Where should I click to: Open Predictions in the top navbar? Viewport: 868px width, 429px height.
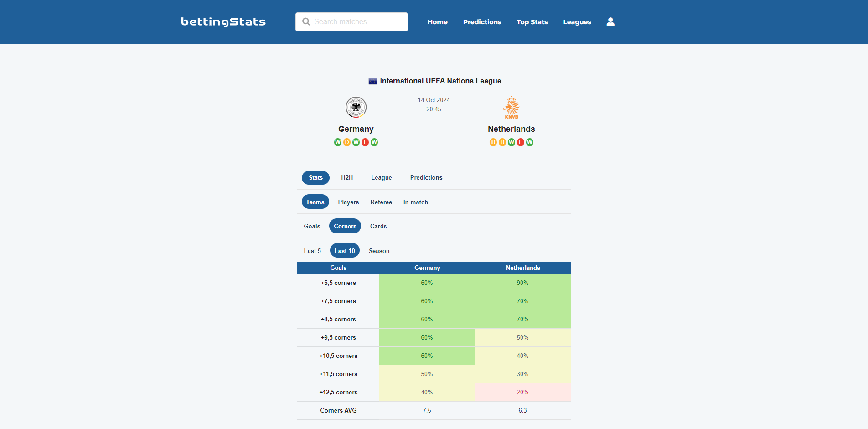[x=482, y=22]
